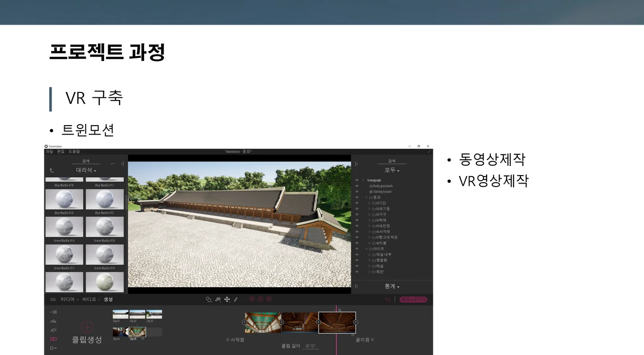Image resolution: width=644 pixels, height=355 pixels.
Task: Add keyframe before the first timeline thumbnail
Action: coord(244,322)
